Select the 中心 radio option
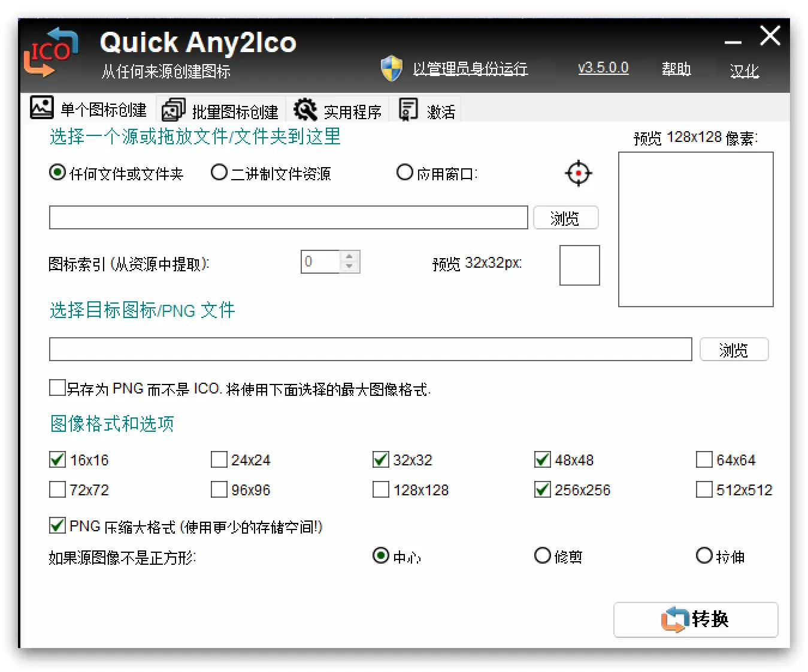Screen dimensions: 808x672 point(381,555)
